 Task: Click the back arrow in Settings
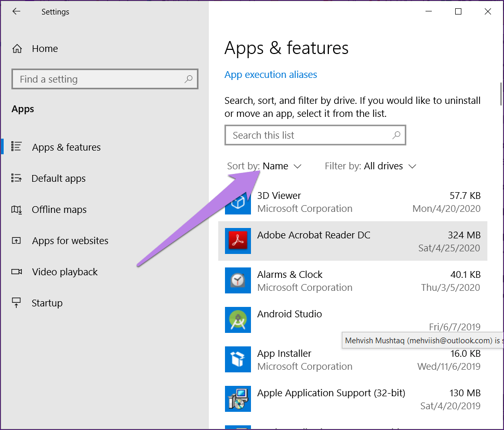pos(16,11)
